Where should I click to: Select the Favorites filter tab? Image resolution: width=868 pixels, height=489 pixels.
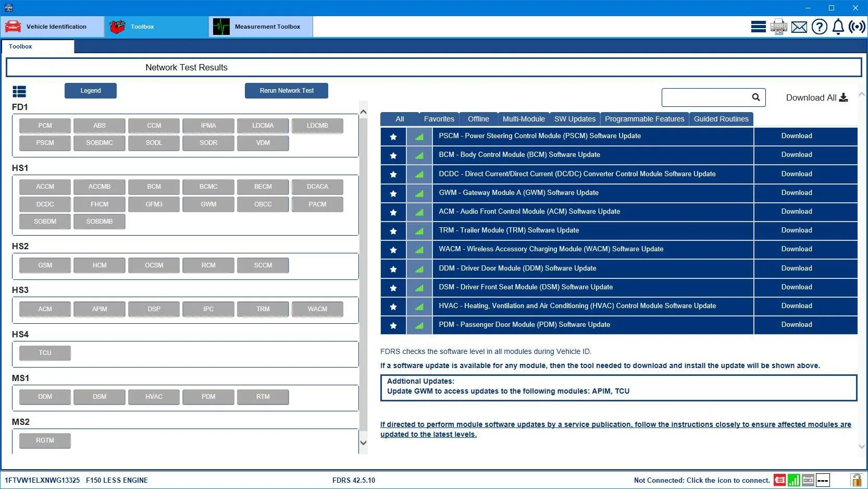coord(439,119)
